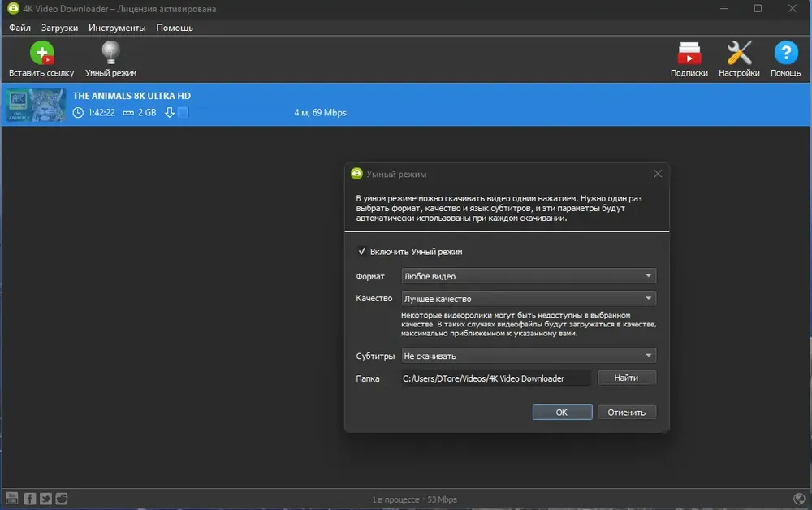The image size is (812, 510).
Task: Toggle Включить Умный режим checkbox
Action: pos(362,252)
